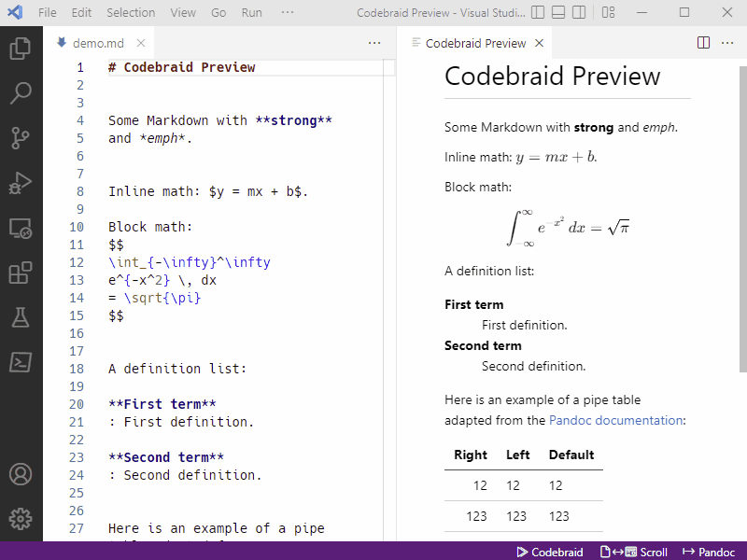
Task: Click the Pandoc status bar button
Action: (x=709, y=552)
